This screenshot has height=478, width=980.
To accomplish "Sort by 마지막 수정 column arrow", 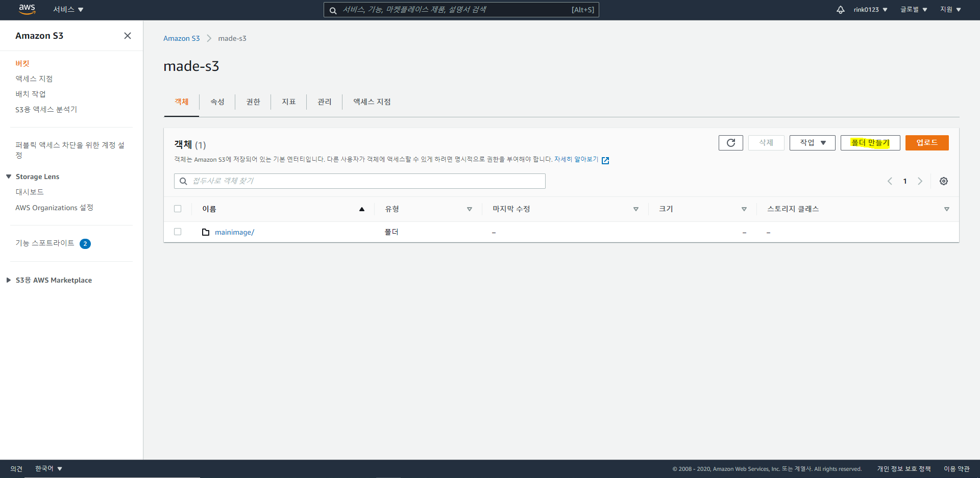I will click(x=636, y=209).
